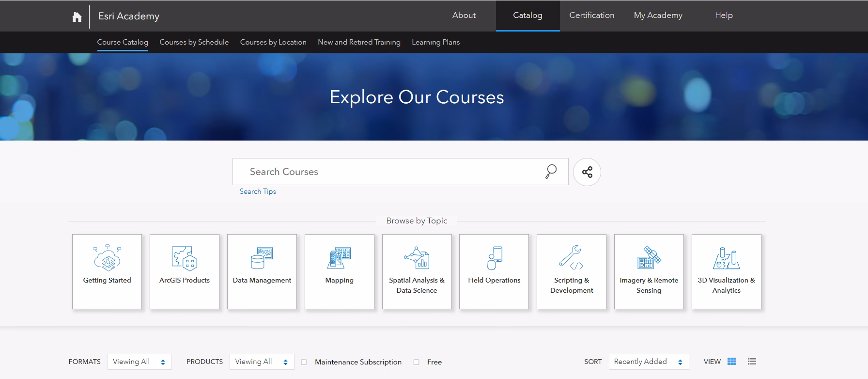Open the About menu
The image size is (868, 379).
pyautogui.click(x=464, y=16)
